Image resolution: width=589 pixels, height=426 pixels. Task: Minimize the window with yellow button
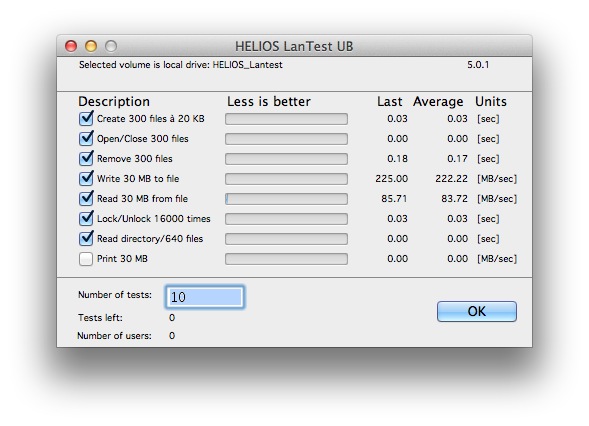click(x=91, y=46)
